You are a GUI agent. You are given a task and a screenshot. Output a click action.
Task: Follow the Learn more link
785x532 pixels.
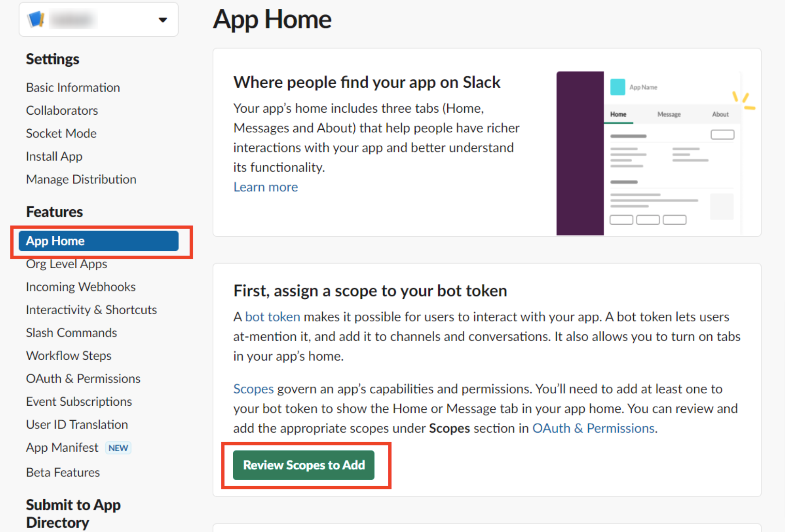(266, 187)
